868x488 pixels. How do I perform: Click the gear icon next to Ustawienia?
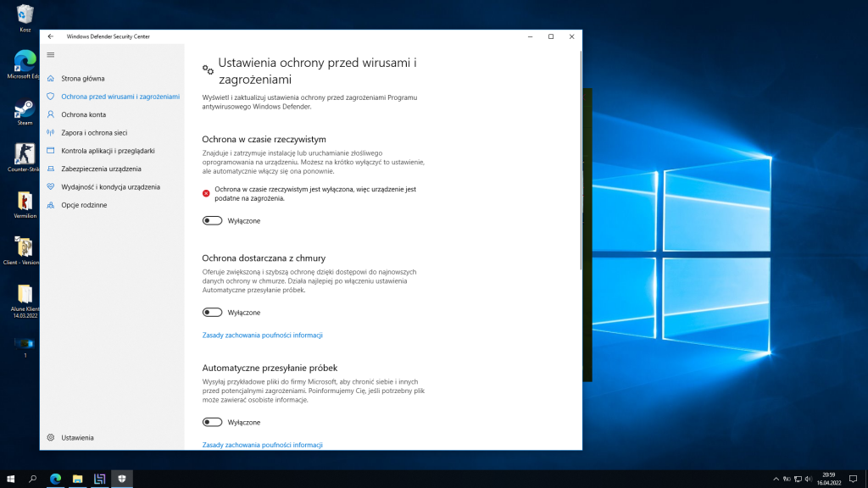coord(50,438)
